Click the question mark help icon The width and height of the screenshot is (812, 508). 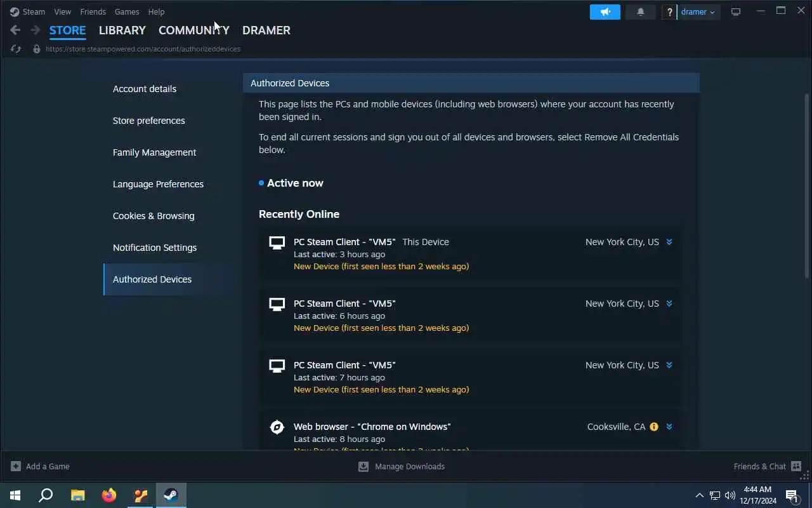[669, 12]
